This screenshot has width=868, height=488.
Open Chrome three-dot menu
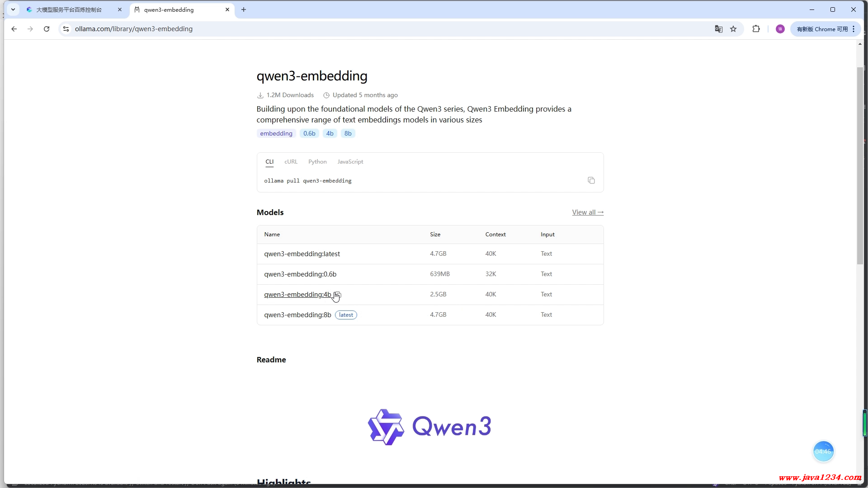point(854,29)
